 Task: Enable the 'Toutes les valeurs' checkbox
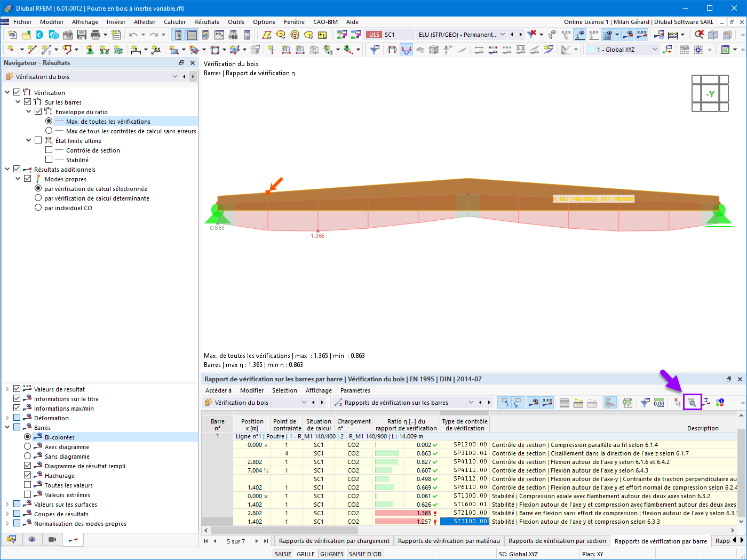pos(27,485)
